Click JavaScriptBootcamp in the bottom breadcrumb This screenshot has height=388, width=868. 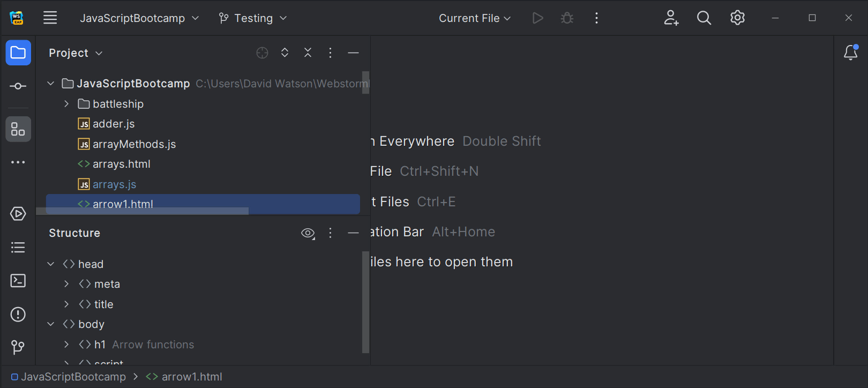click(x=73, y=377)
